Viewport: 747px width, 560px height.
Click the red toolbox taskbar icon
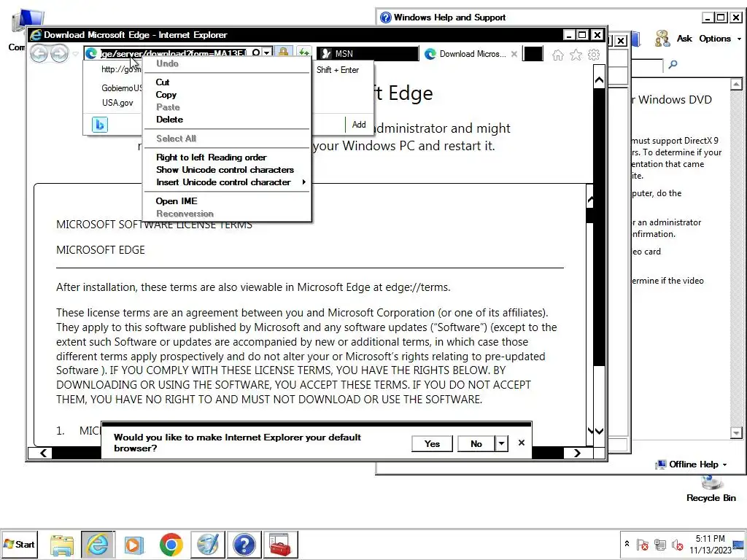coord(281,544)
